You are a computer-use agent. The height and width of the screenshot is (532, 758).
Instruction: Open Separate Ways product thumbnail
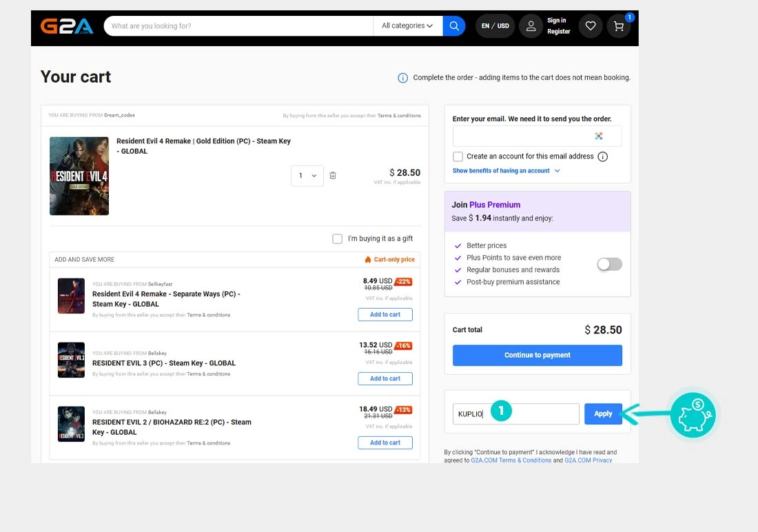71,296
